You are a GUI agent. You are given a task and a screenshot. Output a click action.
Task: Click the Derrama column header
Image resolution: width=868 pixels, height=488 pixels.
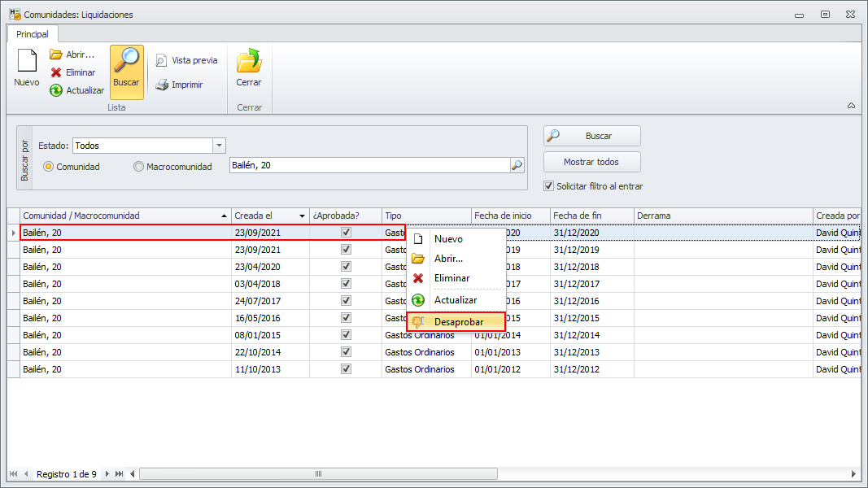tap(723, 216)
